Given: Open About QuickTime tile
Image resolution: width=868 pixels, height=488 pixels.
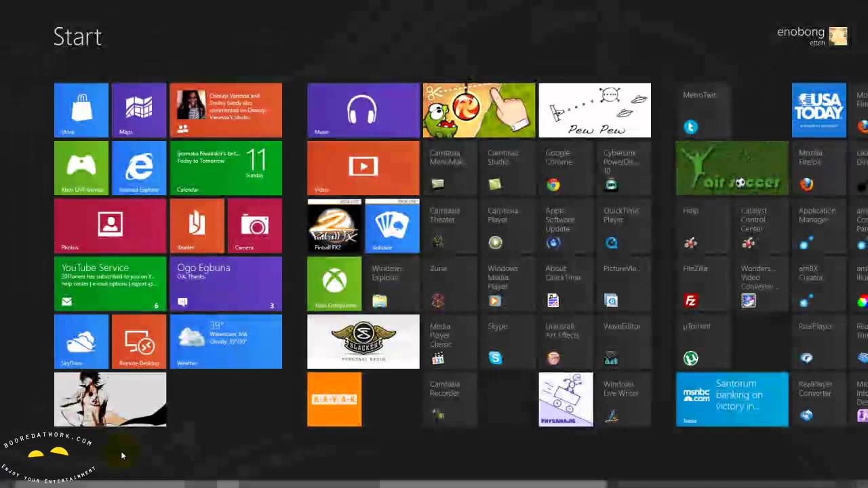Looking at the screenshot, I should pos(566,284).
